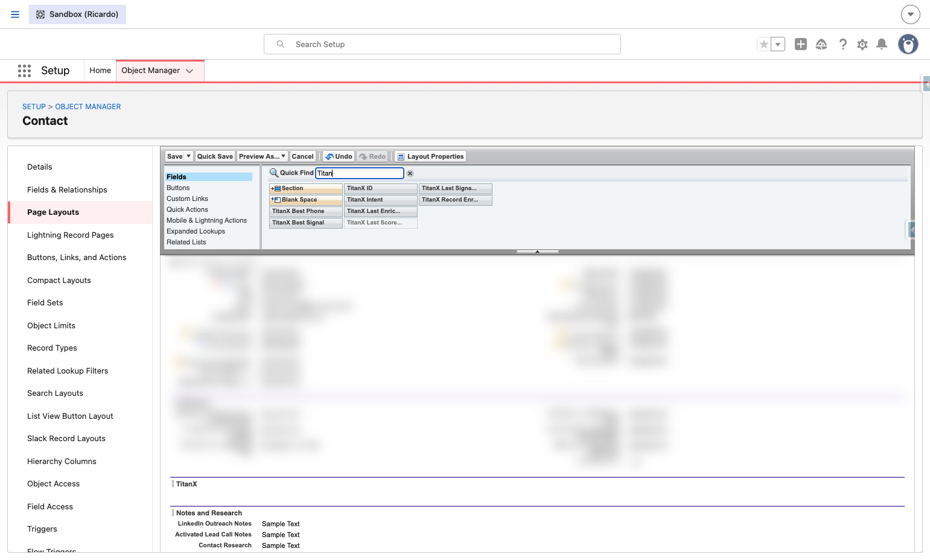Switch to the Home tab
The image size is (930, 560).
pos(100,71)
